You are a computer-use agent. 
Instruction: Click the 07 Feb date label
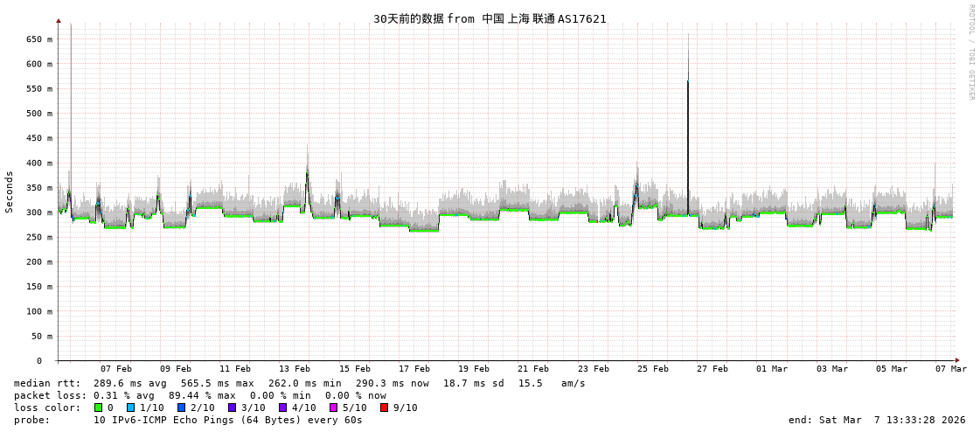(x=115, y=369)
